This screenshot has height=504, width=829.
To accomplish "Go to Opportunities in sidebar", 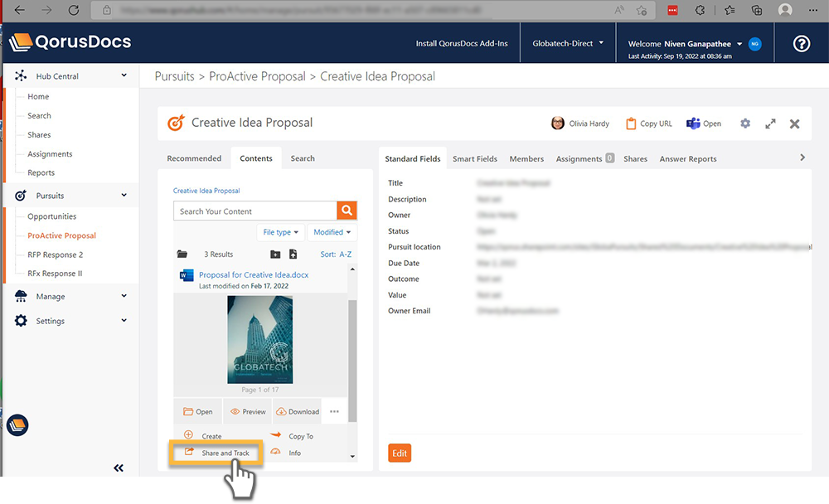I will pos(51,216).
